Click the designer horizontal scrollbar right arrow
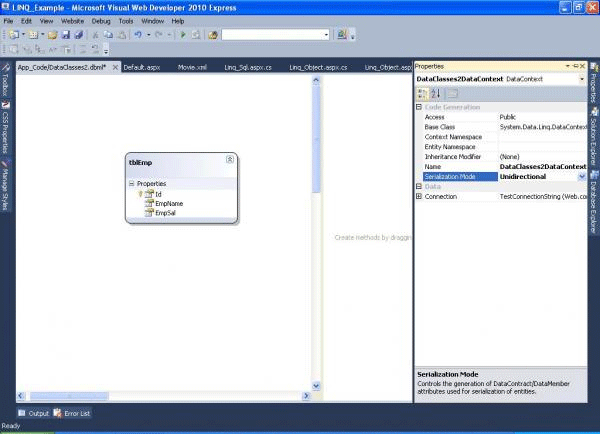This screenshot has width=600, height=434. pyautogui.click(x=306, y=396)
